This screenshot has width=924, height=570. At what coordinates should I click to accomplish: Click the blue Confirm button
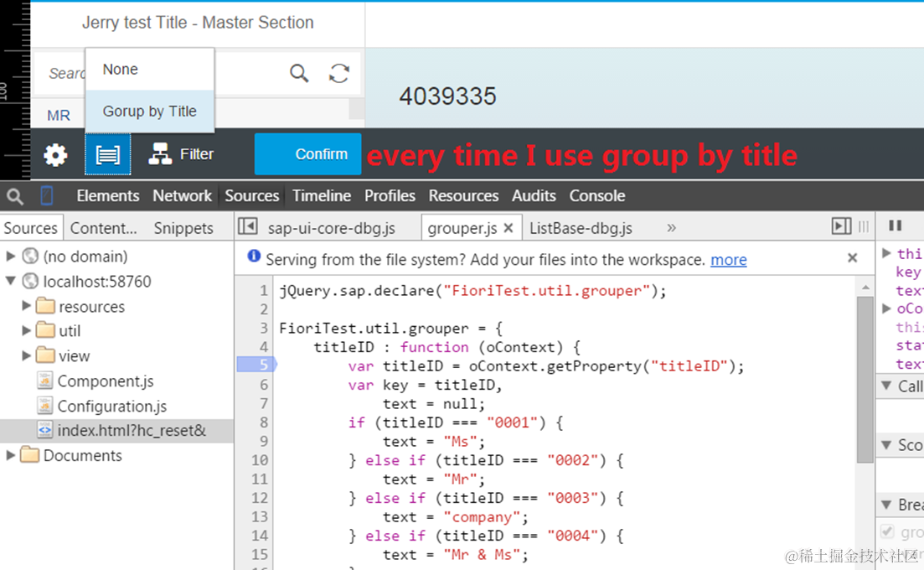click(307, 154)
